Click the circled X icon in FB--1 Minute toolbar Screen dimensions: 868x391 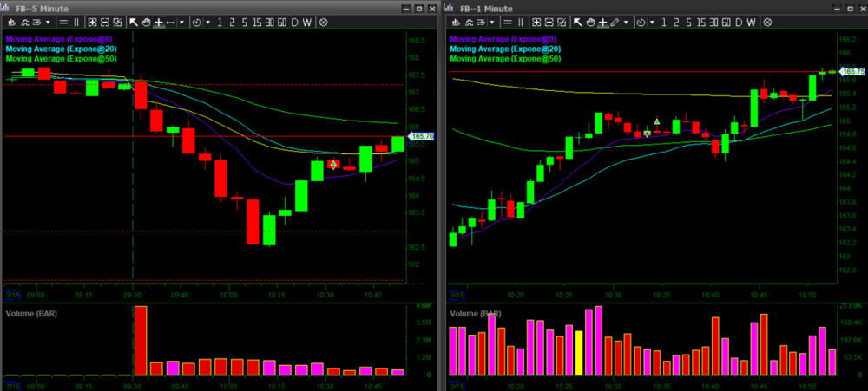point(768,21)
